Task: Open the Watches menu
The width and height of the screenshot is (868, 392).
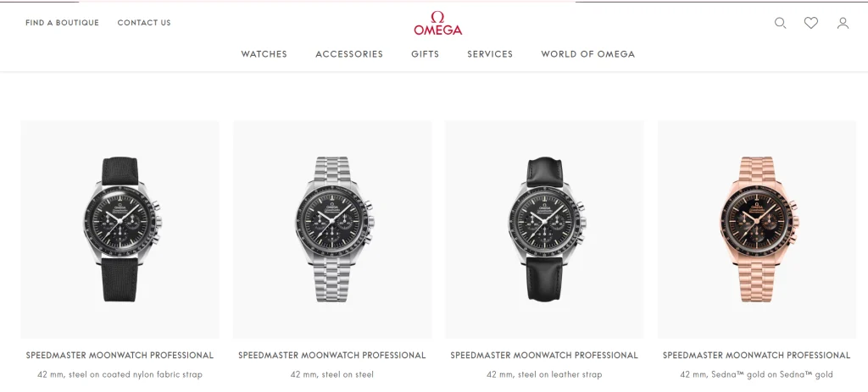Action: coord(264,53)
